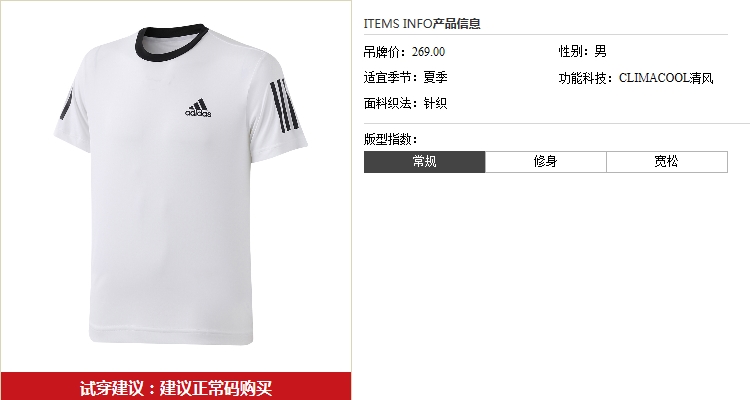Click the 面料织法 针织 text
The height and width of the screenshot is (400, 750).
click(405, 103)
